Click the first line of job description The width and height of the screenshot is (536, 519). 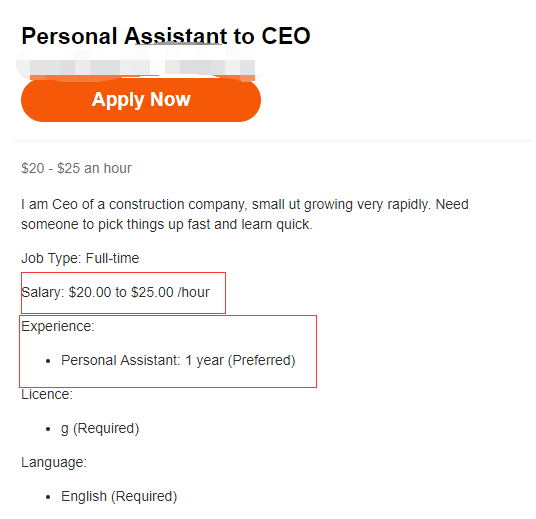245,204
